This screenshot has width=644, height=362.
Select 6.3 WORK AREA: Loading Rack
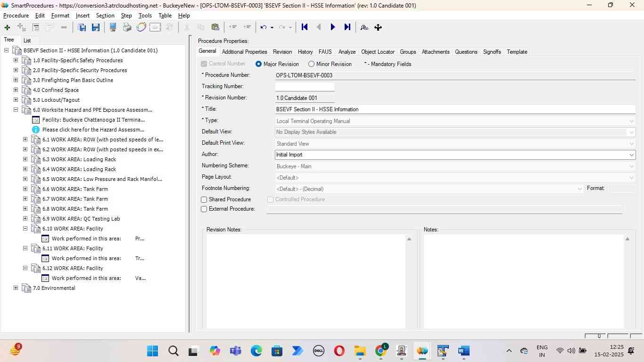[79, 159]
